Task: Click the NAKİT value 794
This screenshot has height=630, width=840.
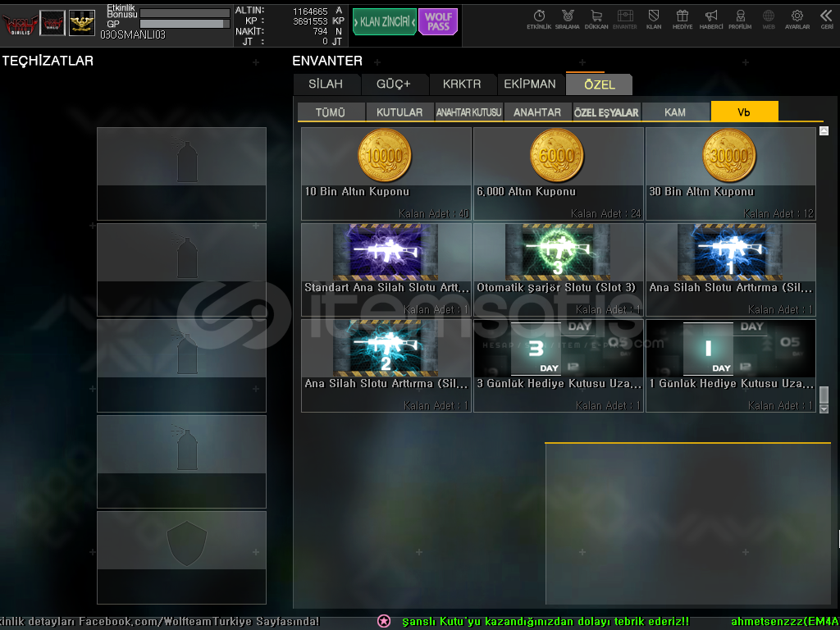Action: click(321, 32)
